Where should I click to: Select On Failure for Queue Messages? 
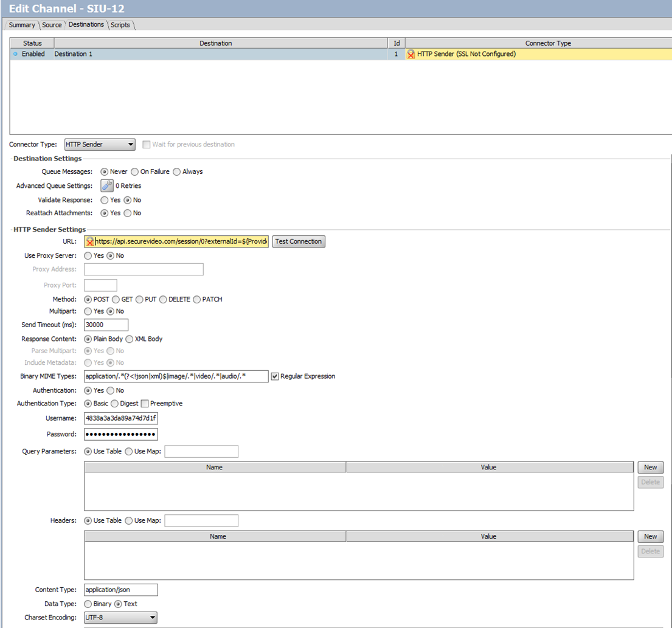[134, 171]
